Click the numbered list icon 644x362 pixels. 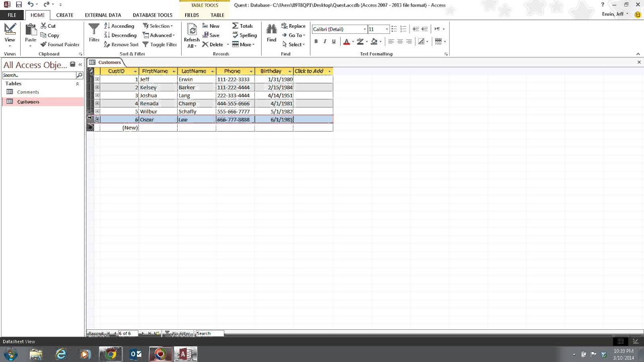point(403,29)
